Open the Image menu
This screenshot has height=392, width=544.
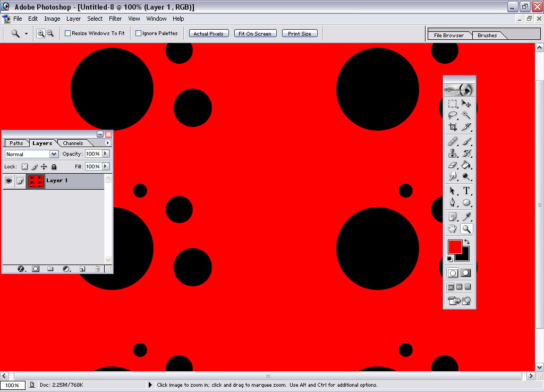tap(52, 19)
